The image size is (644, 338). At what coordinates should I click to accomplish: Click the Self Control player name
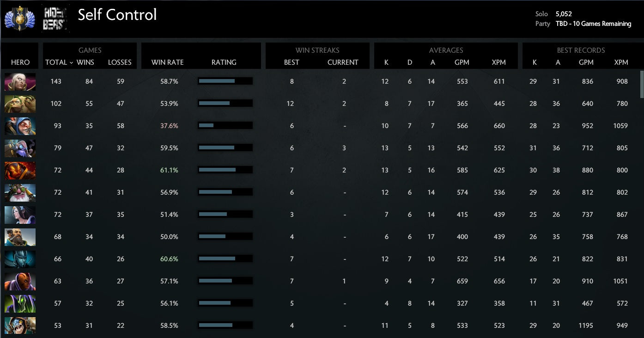[x=117, y=15]
